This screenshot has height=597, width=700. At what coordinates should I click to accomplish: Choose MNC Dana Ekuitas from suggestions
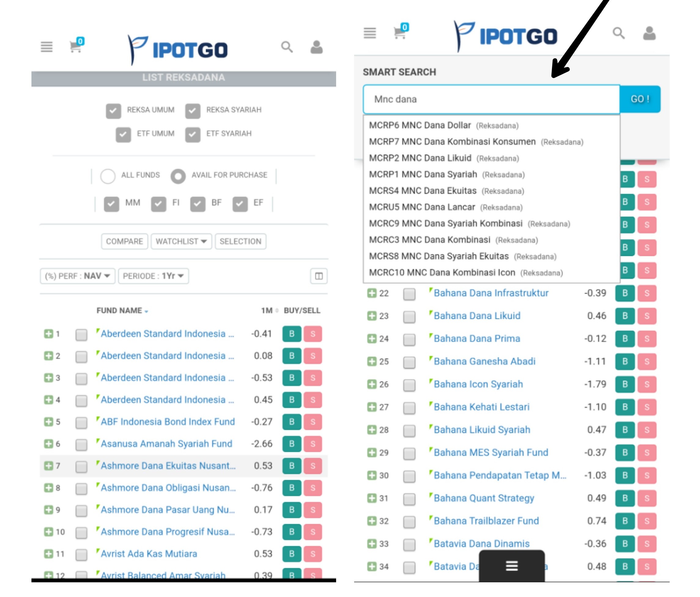click(422, 191)
